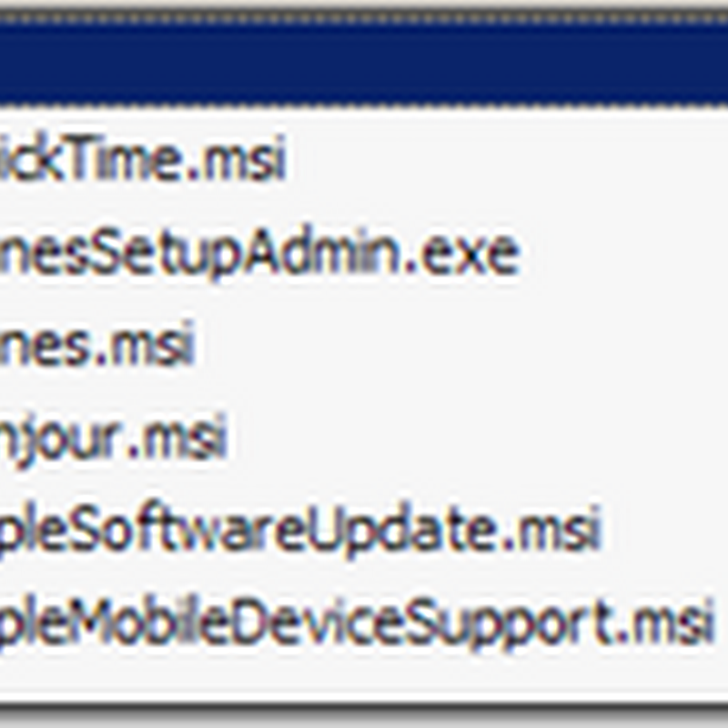This screenshot has height=728, width=728.
Task: Select the only .exe file in the list
Action: tap(260, 255)
